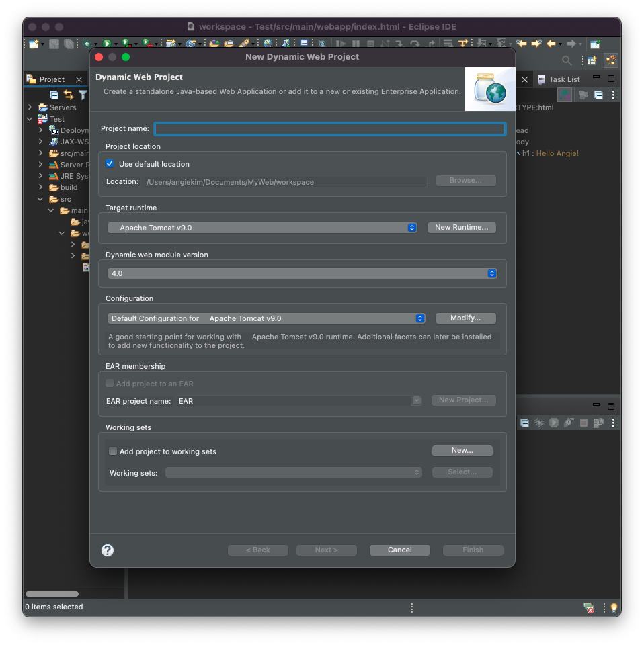644x645 pixels.
Task: Click the Project Explorer horizontal scrollbar
Action: pos(52,594)
